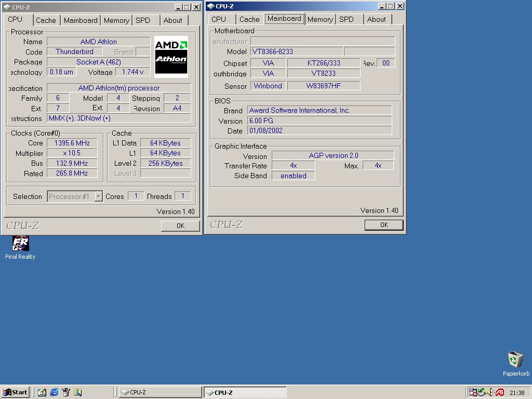This screenshot has height=399, width=532.
Task: Click OK in the right Mainboard window
Action: 384,224
